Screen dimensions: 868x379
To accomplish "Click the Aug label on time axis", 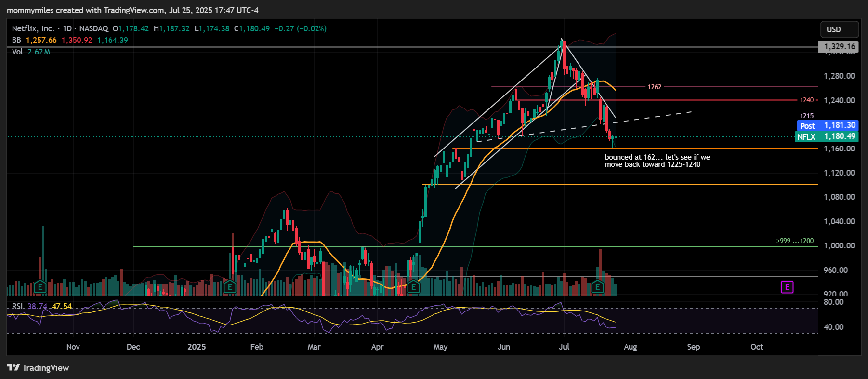I will [x=631, y=347].
